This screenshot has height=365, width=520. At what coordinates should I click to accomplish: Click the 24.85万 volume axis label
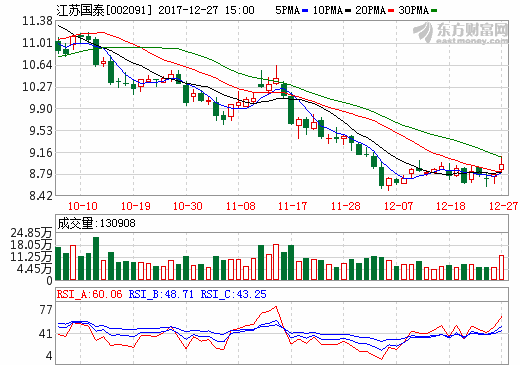pyautogui.click(x=31, y=233)
